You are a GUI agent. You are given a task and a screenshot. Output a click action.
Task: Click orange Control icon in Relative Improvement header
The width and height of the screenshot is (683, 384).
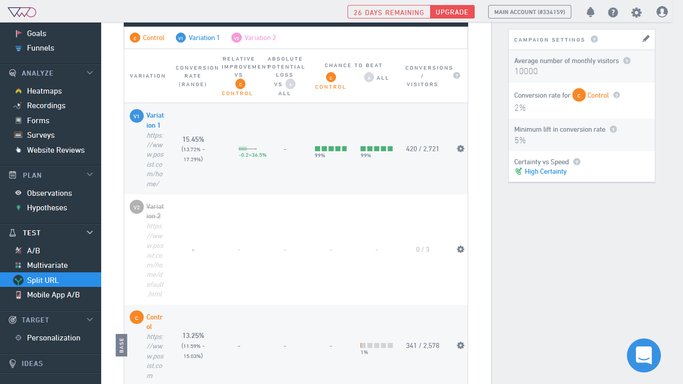[x=240, y=84]
